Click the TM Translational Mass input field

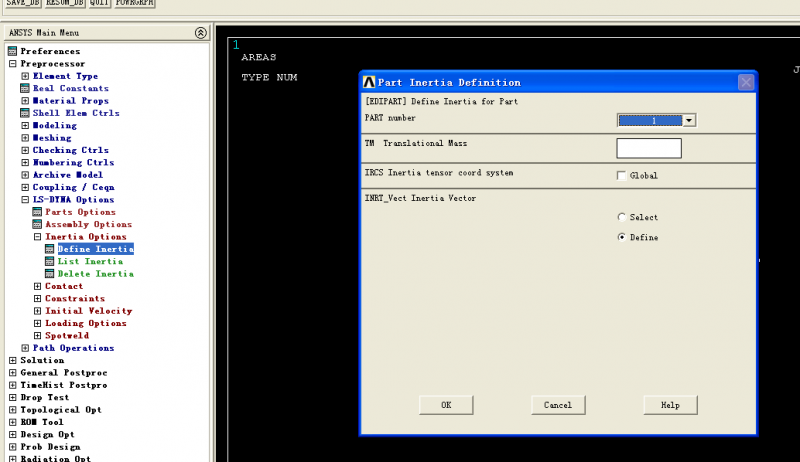pos(648,148)
